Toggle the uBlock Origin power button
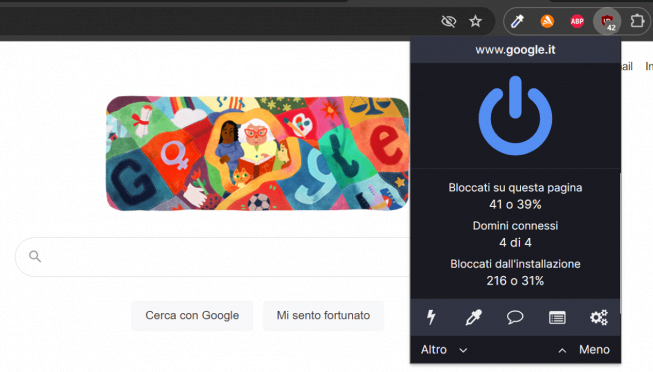The image size is (653, 372). (515, 115)
